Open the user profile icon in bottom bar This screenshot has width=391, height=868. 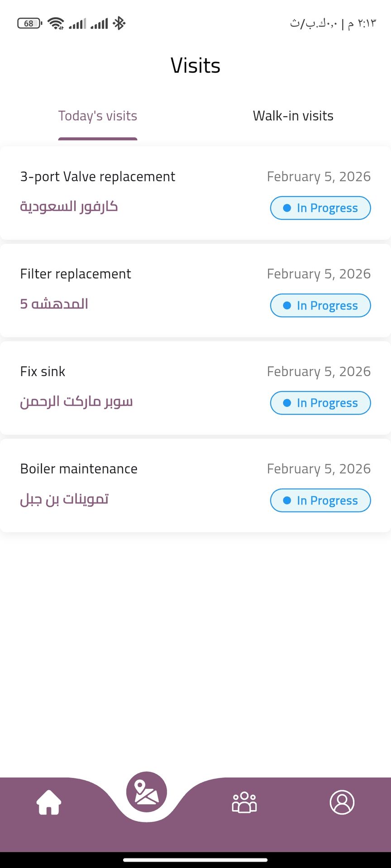pos(342,802)
